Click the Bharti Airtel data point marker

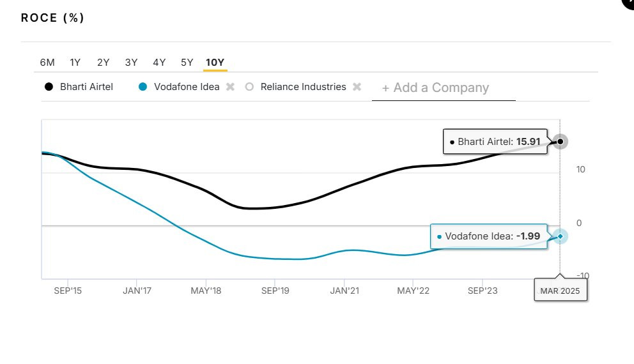pos(560,141)
